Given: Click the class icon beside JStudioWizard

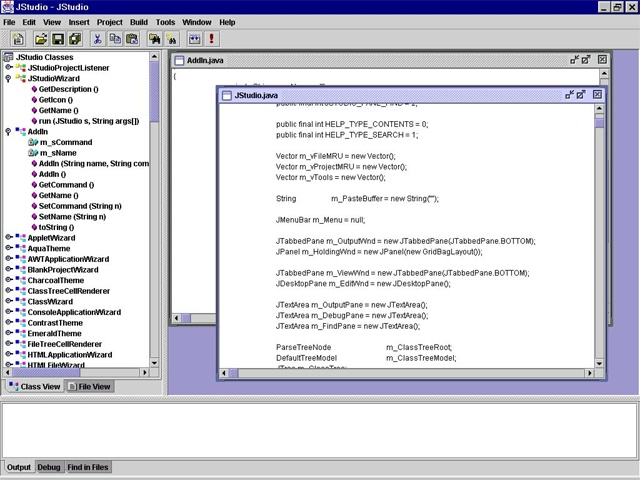Looking at the screenshot, I should click(x=21, y=78).
